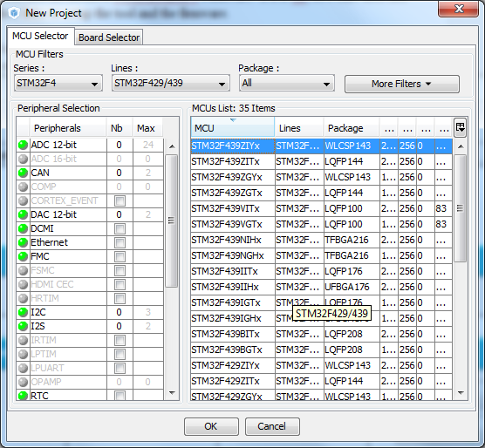Click the grey dot beside COMP
This screenshot has width=485, height=448.
23,187
